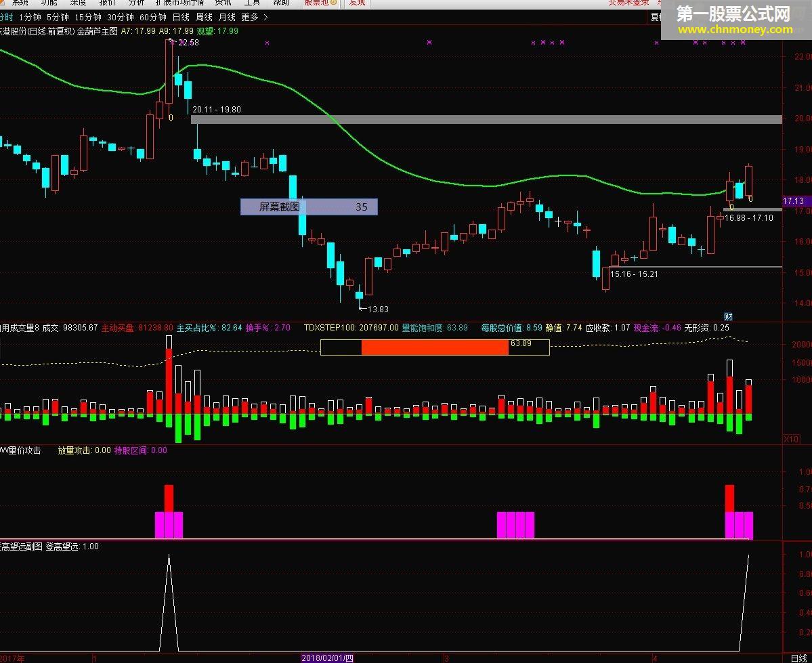Image resolution: width=812 pixels, height=663 pixels.
Task: Click the 每股总价值: 8.59 readout
Action: [511, 328]
